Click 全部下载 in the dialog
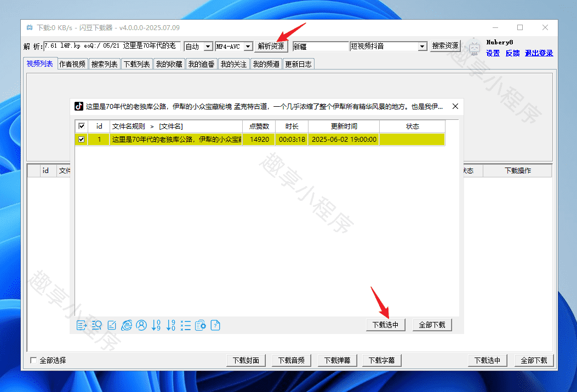The width and height of the screenshot is (577, 392). pyautogui.click(x=432, y=325)
